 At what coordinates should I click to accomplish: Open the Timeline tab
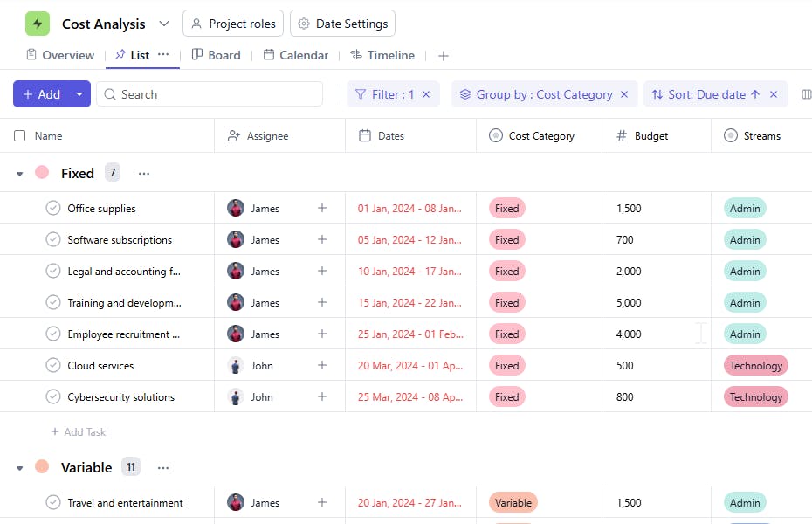[x=382, y=55]
